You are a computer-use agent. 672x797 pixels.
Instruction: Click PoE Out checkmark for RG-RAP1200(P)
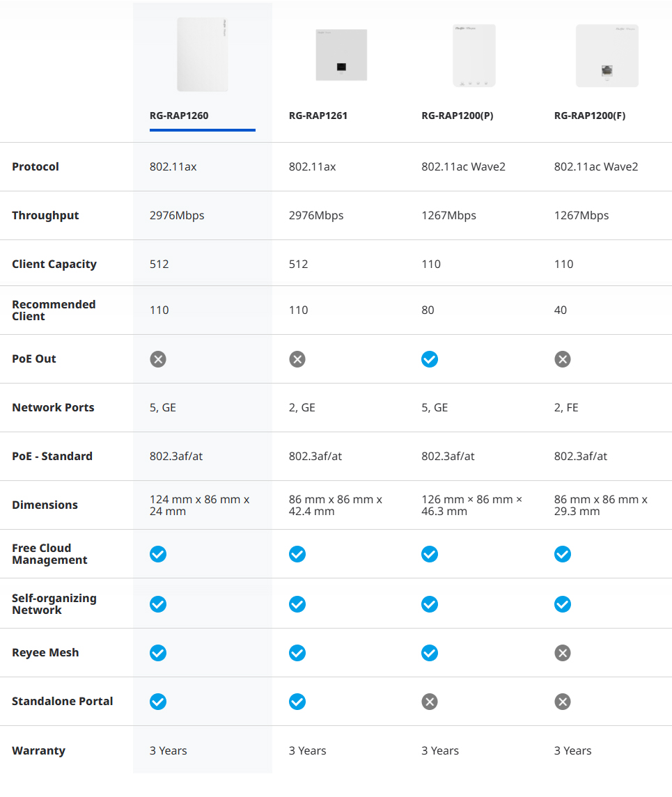pos(430,359)
